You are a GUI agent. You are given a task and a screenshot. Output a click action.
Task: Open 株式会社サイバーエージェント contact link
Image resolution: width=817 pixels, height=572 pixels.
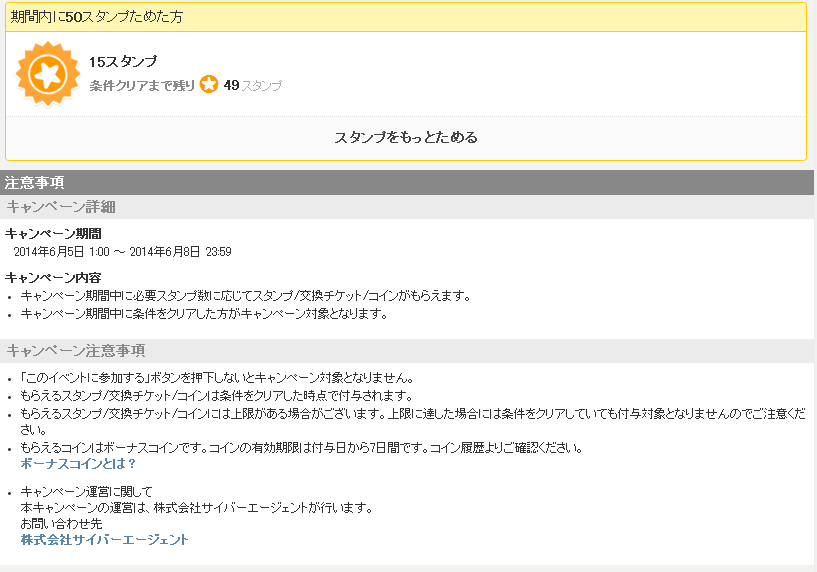click(104, 540)
